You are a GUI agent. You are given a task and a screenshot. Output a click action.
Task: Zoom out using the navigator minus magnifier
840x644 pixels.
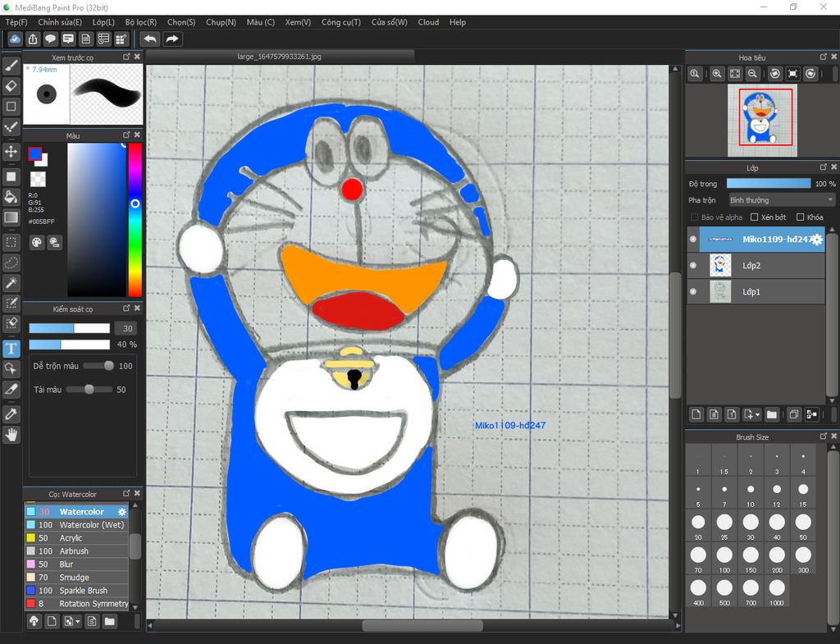pyautogui.click(x=753, y=74)
